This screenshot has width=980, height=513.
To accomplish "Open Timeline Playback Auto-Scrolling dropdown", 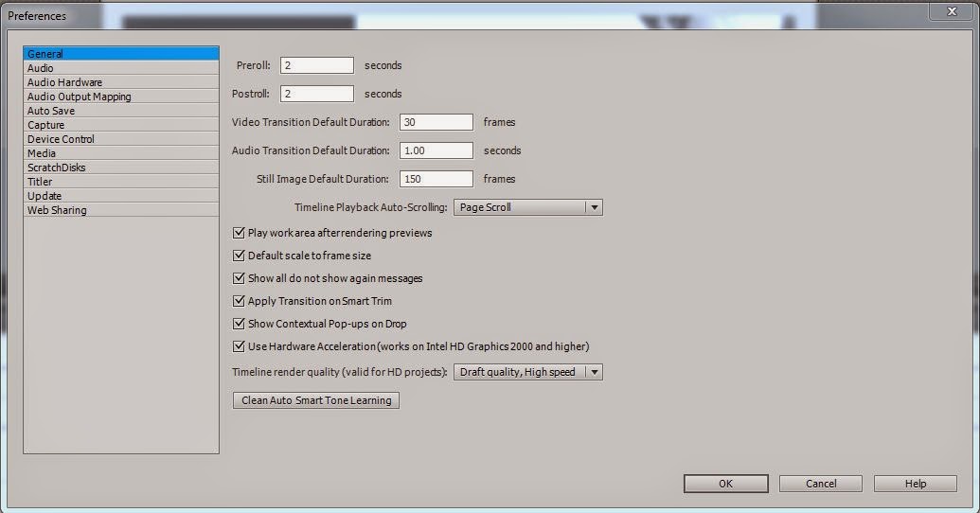I will tap(528, 207).
